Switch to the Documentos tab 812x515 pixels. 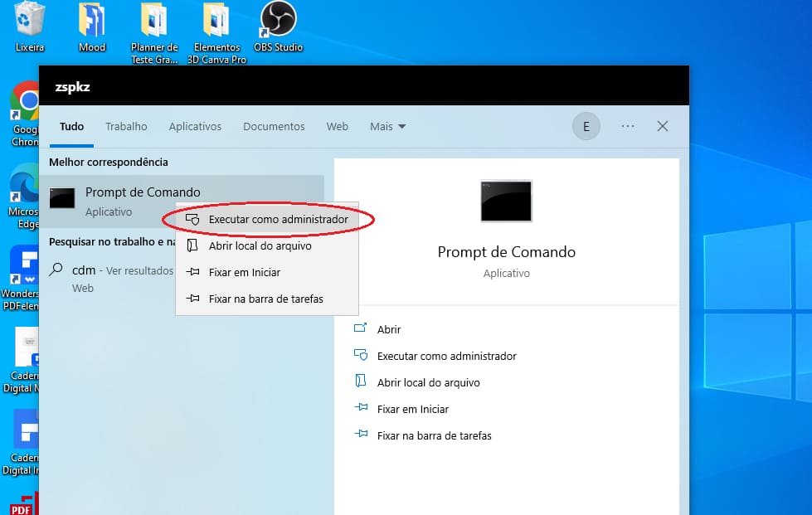(x=274, y=126)
